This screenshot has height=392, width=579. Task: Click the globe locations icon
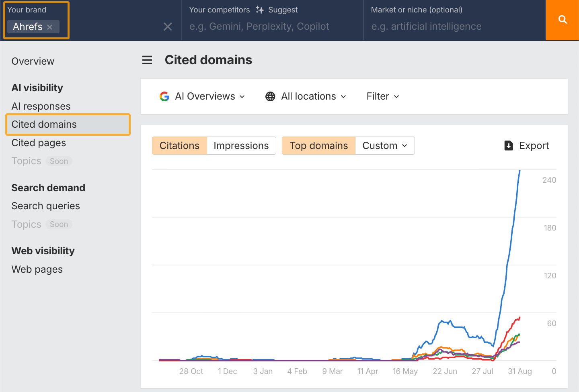pyautogui.click(x=270, y=96)
